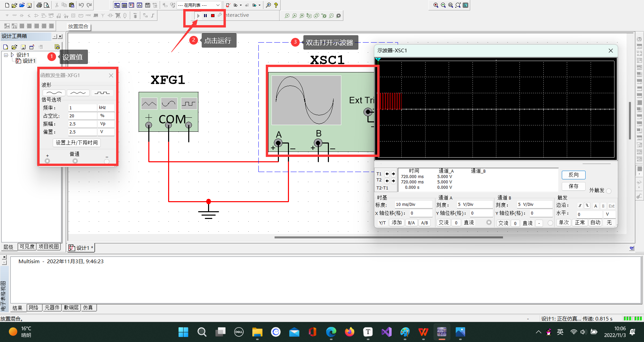The image size is (644, 342).
Task: Click the 单次 trigger button
Action: [564, 222]
